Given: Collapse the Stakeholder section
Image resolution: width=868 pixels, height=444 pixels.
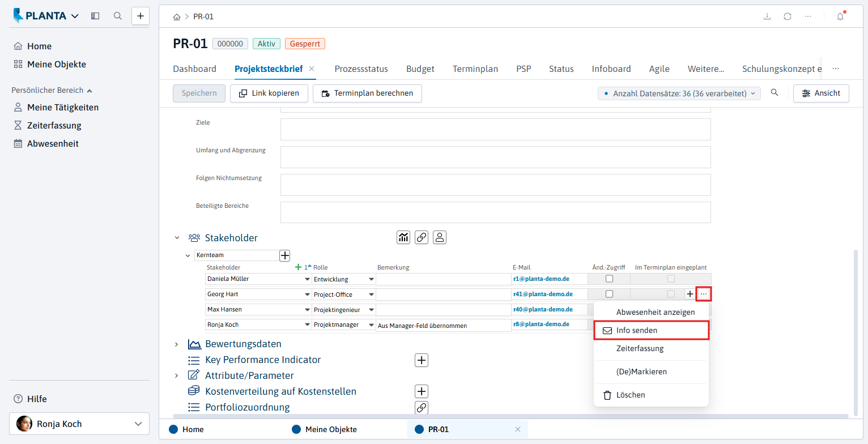Looking at the screenshot, I should pos(177,238).
